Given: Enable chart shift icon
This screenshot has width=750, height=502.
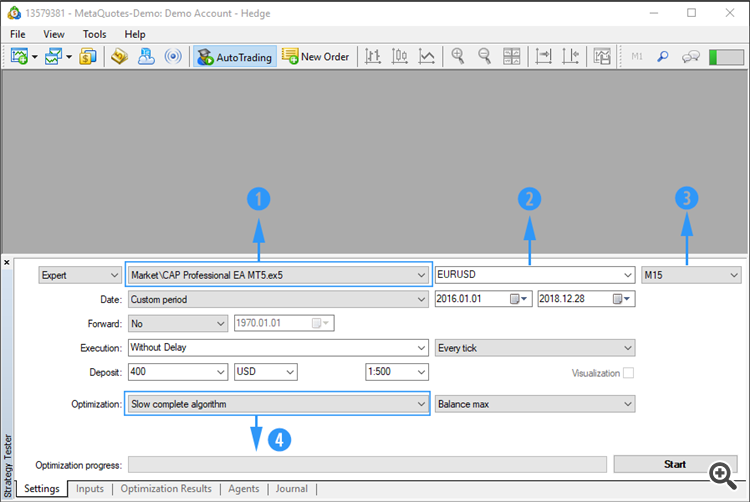Looking at the screenshot, I should [570, 56].
